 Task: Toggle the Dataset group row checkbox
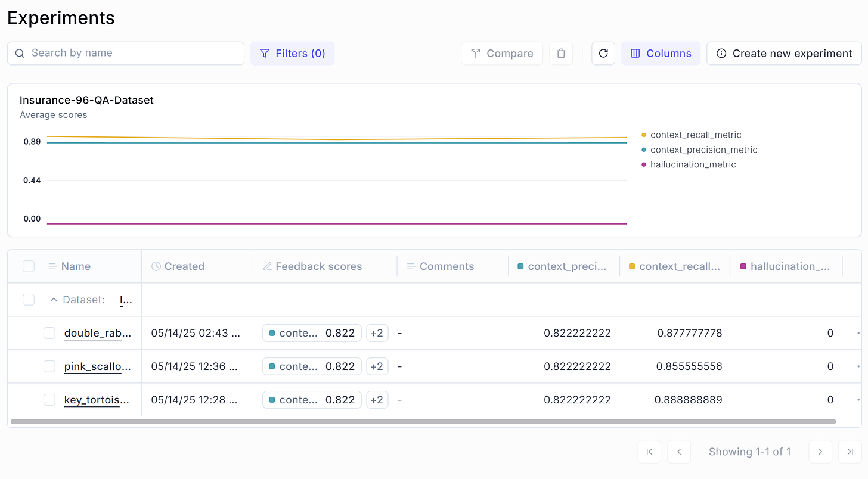tap(29, 300)
